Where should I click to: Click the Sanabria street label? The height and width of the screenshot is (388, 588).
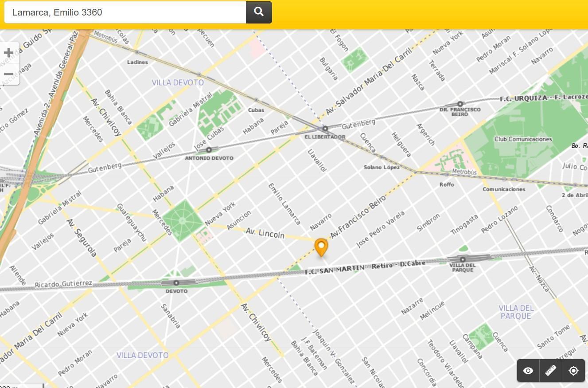171,316
